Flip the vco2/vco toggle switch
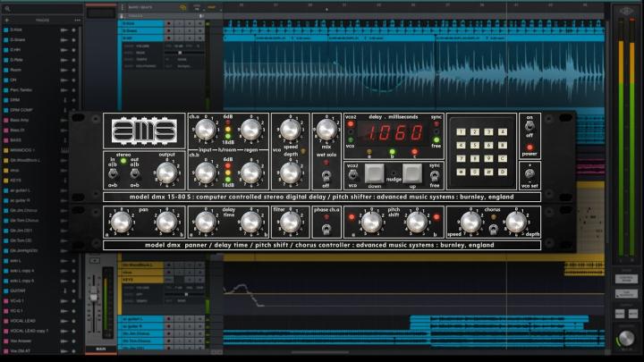Viewport: 644px width, 362px height. 352,175
